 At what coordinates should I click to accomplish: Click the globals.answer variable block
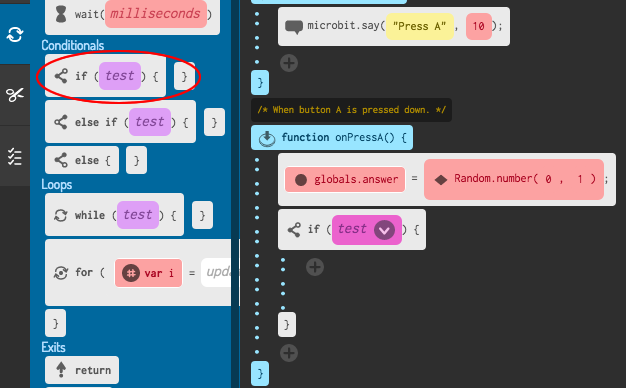coord(345,180)
